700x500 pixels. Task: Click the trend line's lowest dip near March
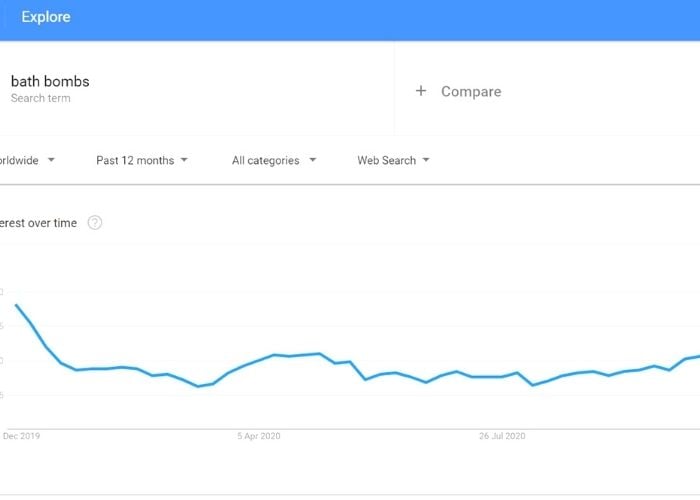198,386
